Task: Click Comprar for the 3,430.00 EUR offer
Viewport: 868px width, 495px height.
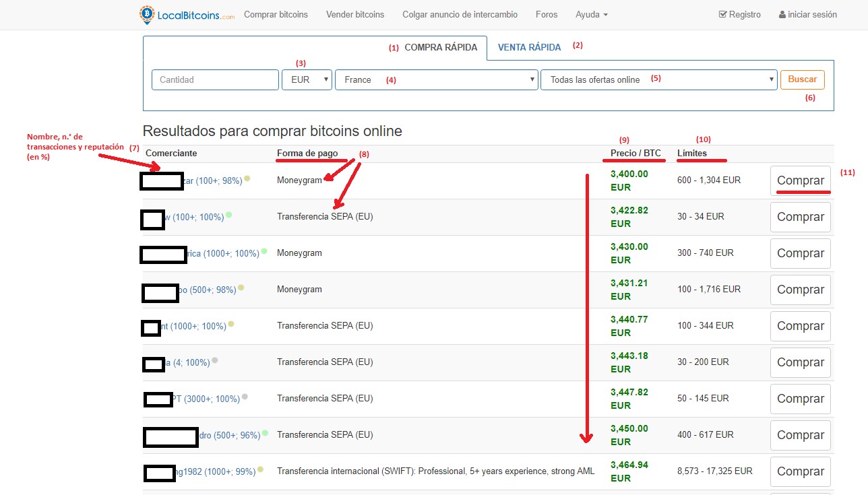Action: [801, 253]
